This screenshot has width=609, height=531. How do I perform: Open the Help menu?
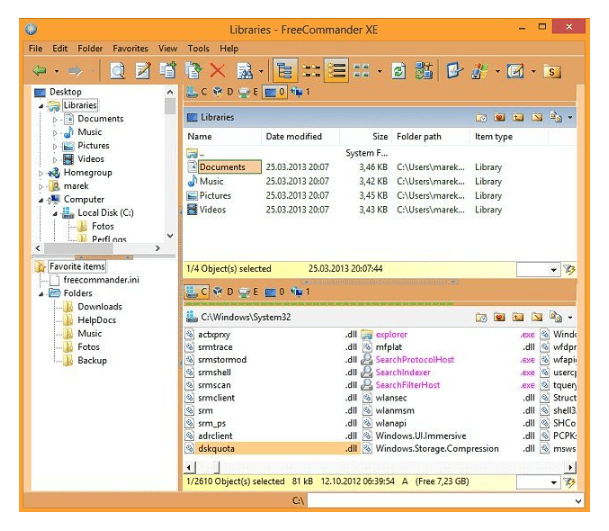coord(229,49)
